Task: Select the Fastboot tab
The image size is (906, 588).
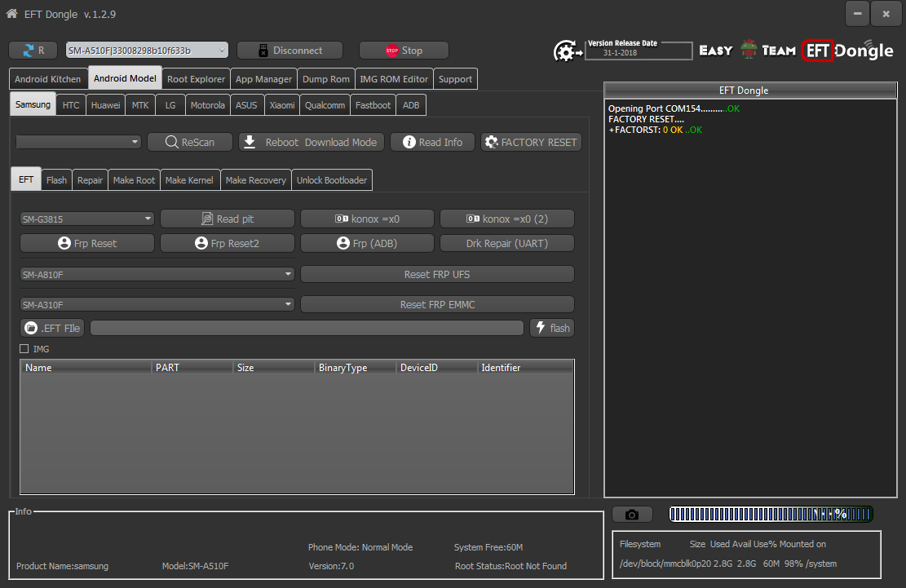Action: 373,105
